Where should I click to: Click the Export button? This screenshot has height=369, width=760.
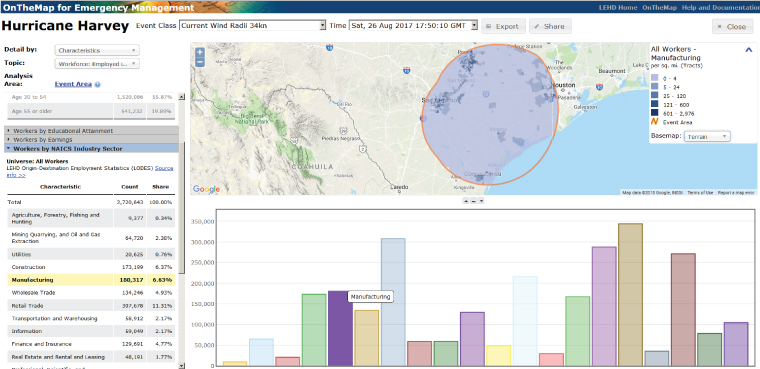[503, 27]
